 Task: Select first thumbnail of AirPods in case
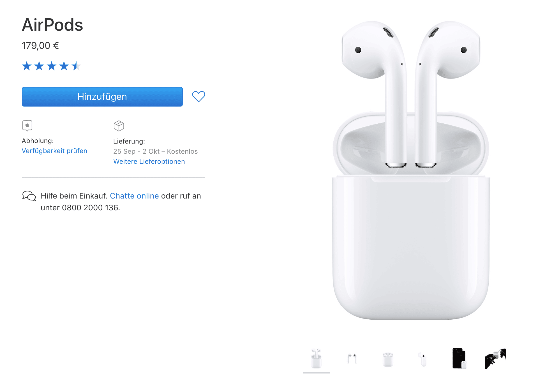click(316, 359)
